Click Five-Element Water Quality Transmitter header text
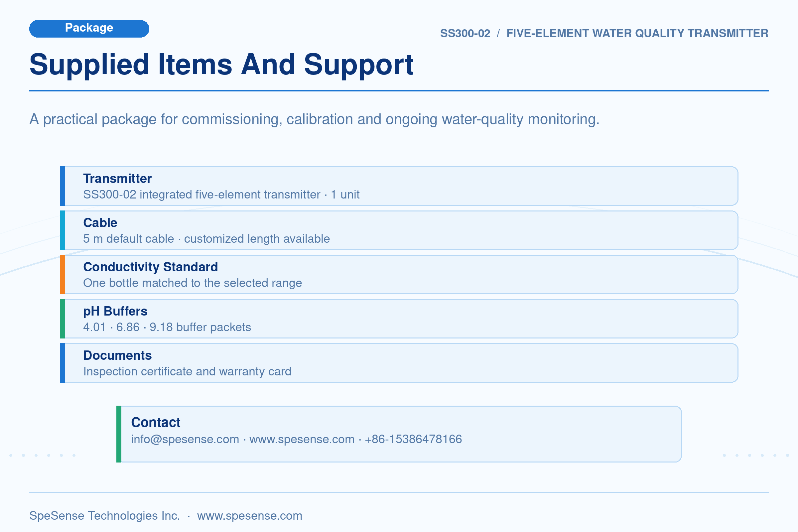Viewport: 798px width, 532px height. tap(637, 33)
